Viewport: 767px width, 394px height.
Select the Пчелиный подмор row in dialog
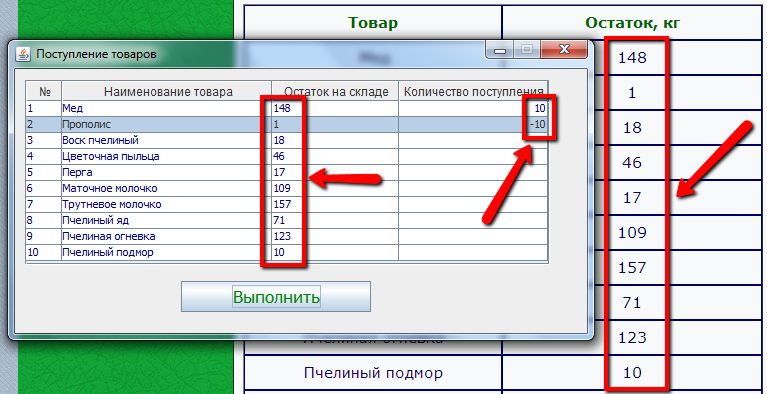(x=287, y=253)
